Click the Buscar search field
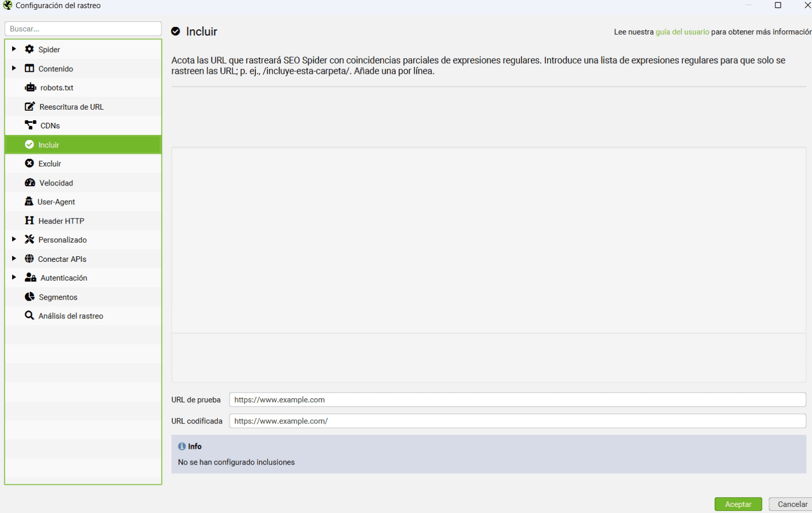Screen dimensions: 812x513 point(83,29)
